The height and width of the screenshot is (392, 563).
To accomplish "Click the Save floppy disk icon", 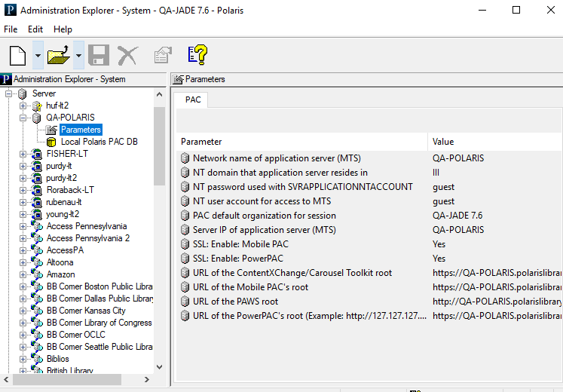I will click(x=99, y=55).
